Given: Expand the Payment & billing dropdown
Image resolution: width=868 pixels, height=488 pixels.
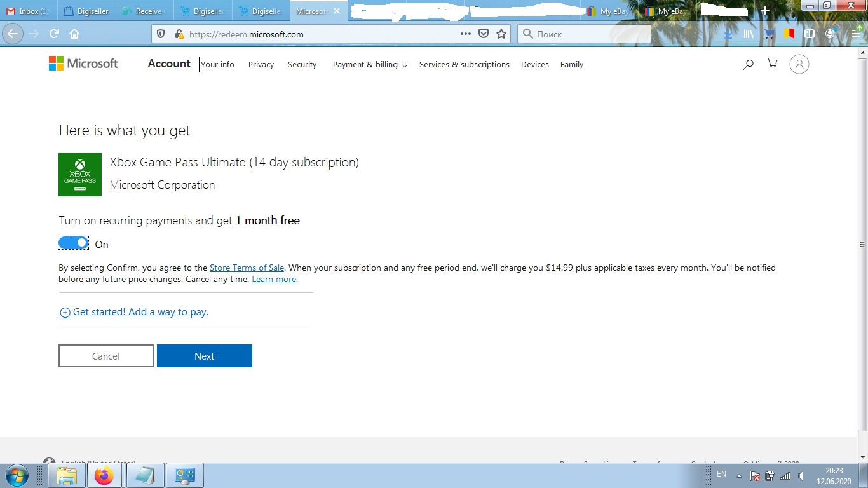Looking at the screenshot, I should 370,65.
